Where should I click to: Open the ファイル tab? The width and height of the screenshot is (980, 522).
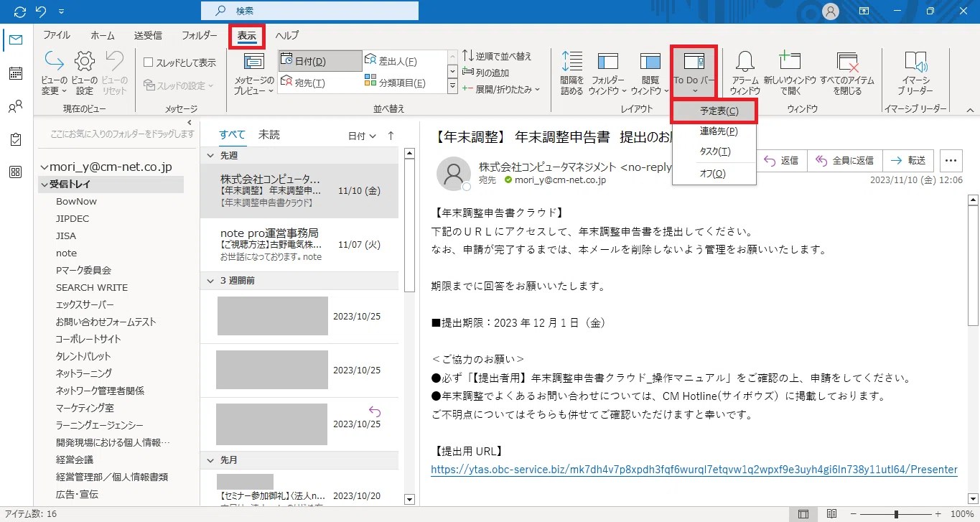57,35
